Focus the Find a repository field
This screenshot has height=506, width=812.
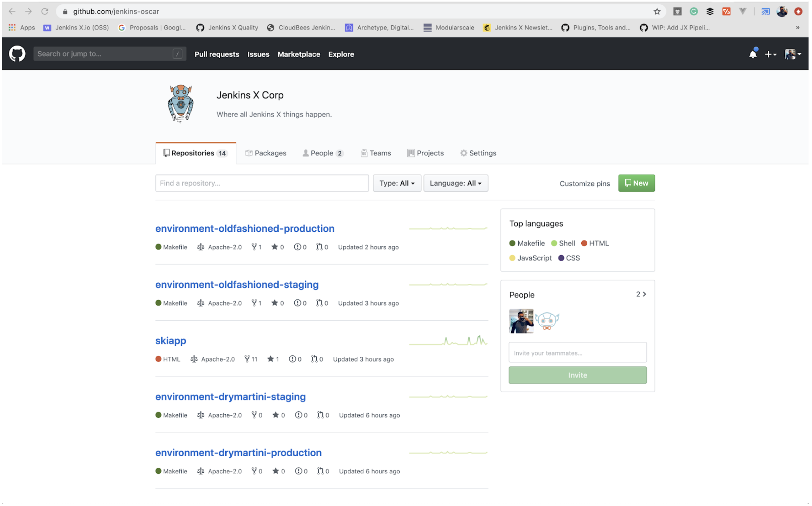262,183
